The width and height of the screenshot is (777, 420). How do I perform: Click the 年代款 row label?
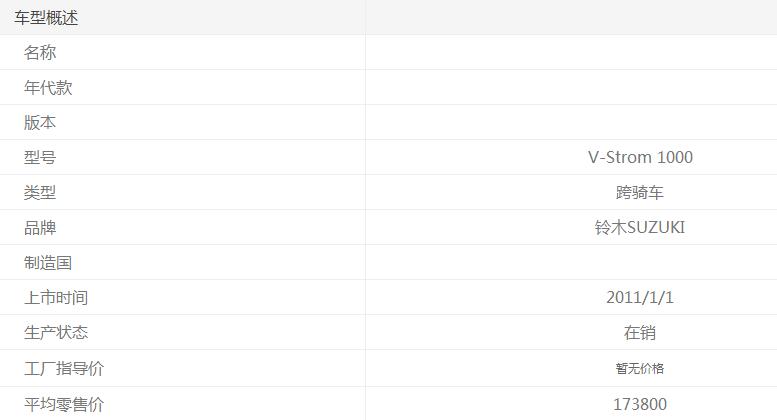(x=48, y=88)
